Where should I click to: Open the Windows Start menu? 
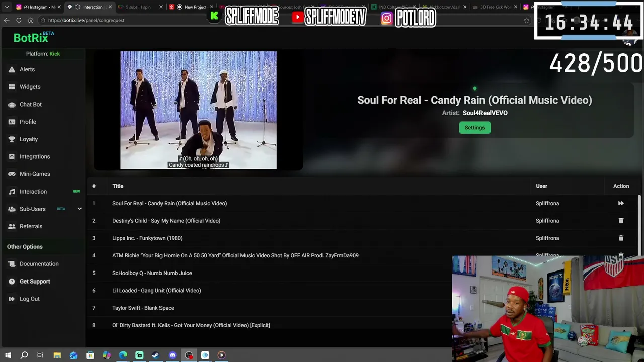pos(8,355)
